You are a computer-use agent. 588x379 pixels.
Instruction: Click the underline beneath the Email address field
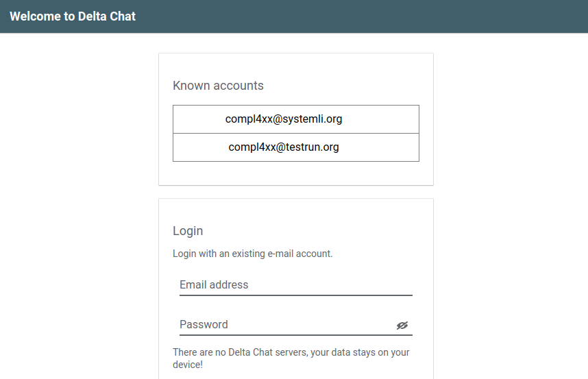pyautogui.click(x=295, y=295)
